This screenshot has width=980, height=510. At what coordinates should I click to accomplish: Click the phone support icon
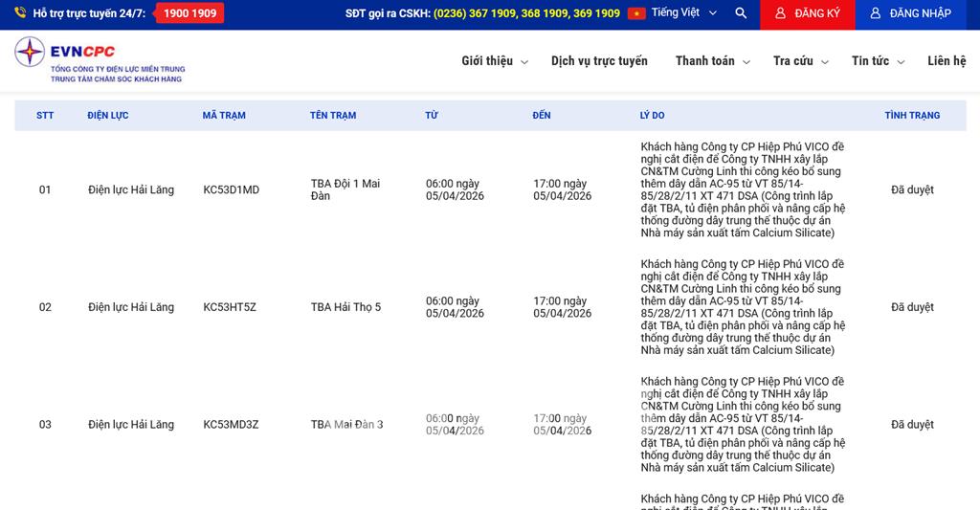[20, 13]
